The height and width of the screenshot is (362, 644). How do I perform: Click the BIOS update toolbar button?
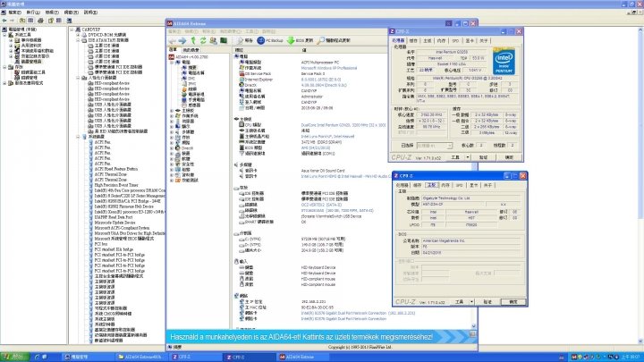[x=300, y=40]
